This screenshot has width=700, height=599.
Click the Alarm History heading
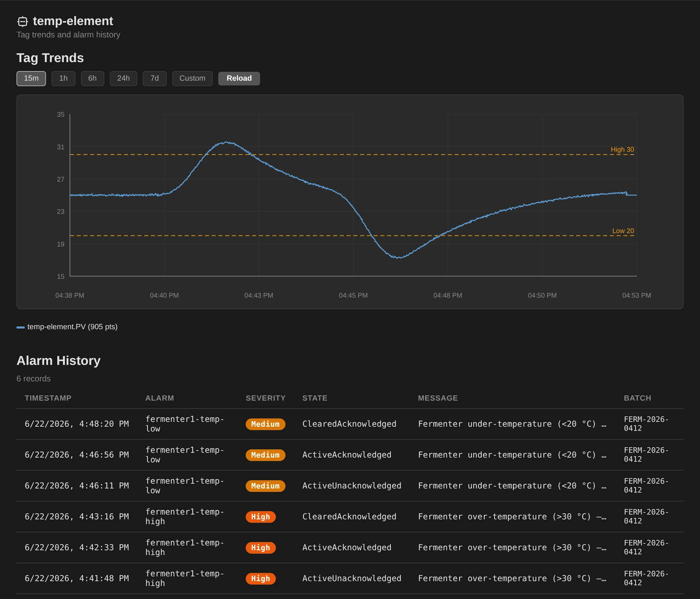tap(59, 361)
